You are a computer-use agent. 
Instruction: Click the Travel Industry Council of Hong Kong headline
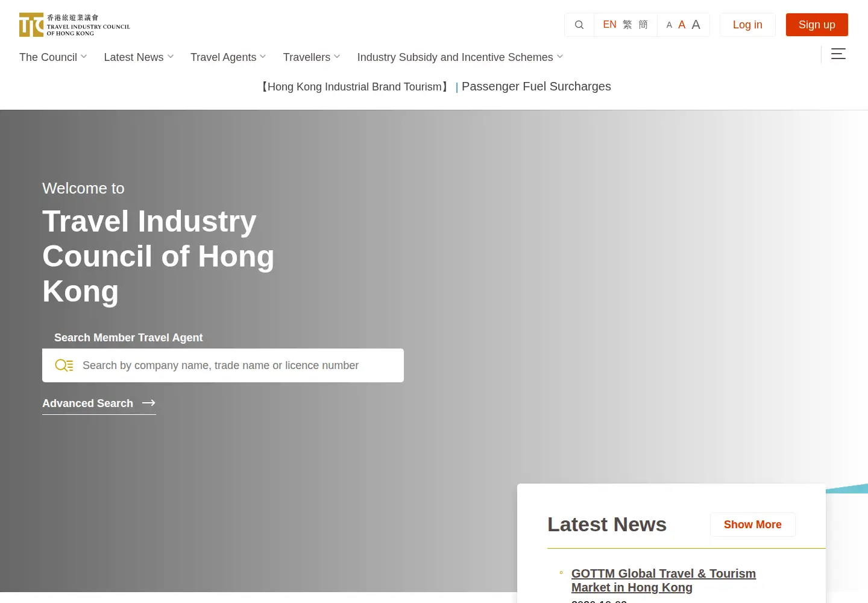[159, 256]
